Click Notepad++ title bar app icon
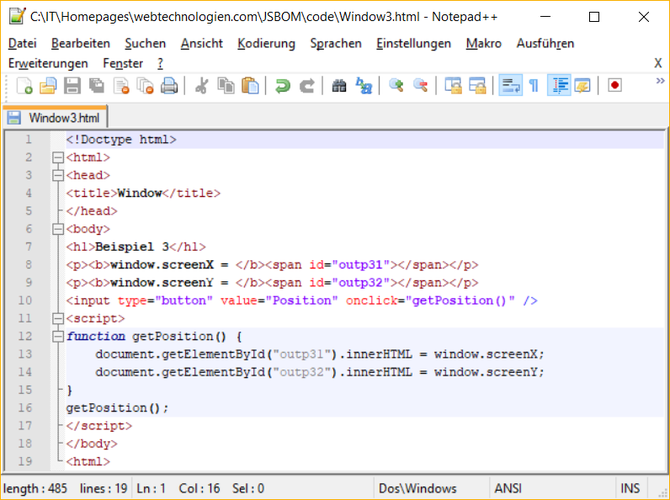Image resolution: width=670 pixels, height=500 pixels. click(x=17, y=17)
